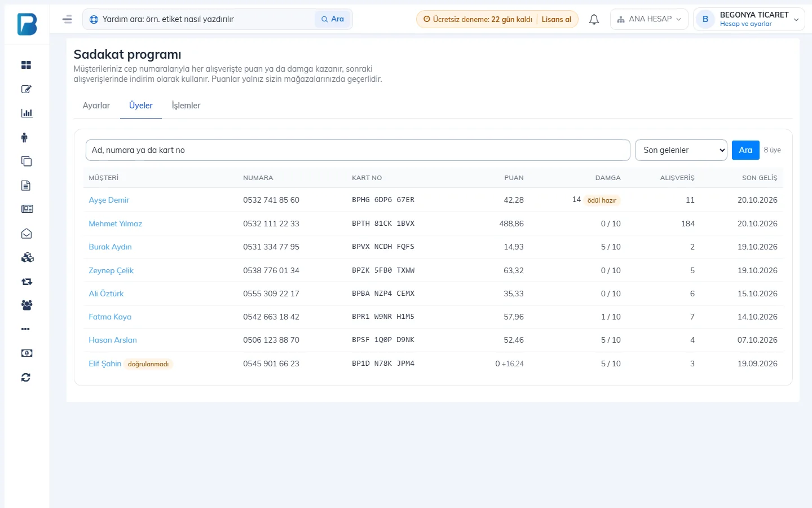
Task: Click the copy stacked-squares sidebar icon
Action: pos(27,161)
